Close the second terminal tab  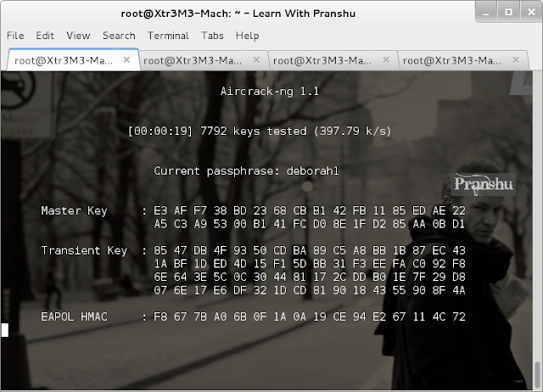click(256, 60)
